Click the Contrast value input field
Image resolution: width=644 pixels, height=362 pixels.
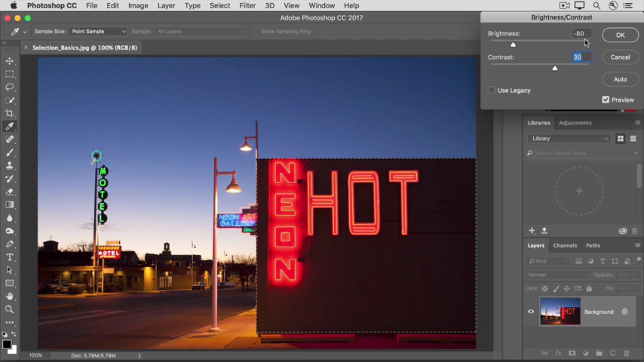[581, 57]
